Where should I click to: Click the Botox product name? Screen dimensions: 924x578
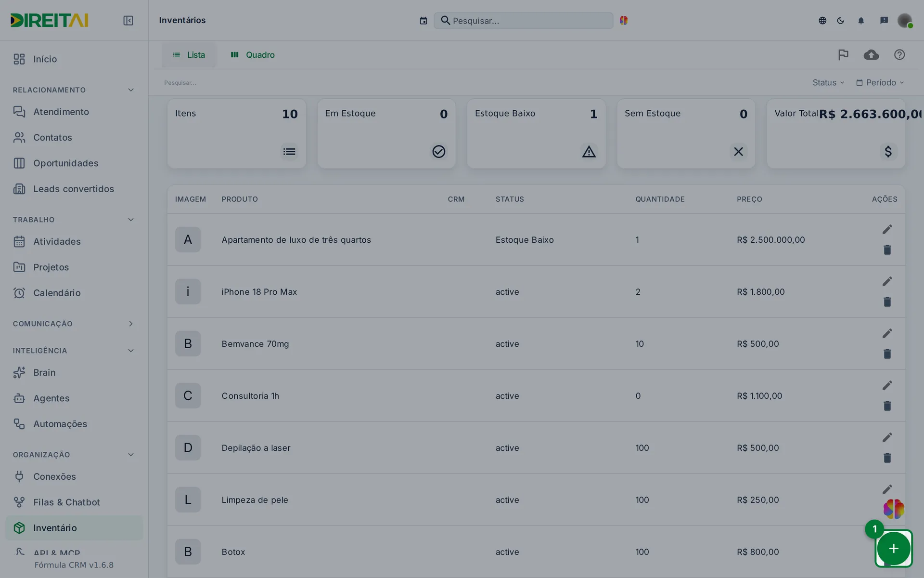click(x=233, y=552)
